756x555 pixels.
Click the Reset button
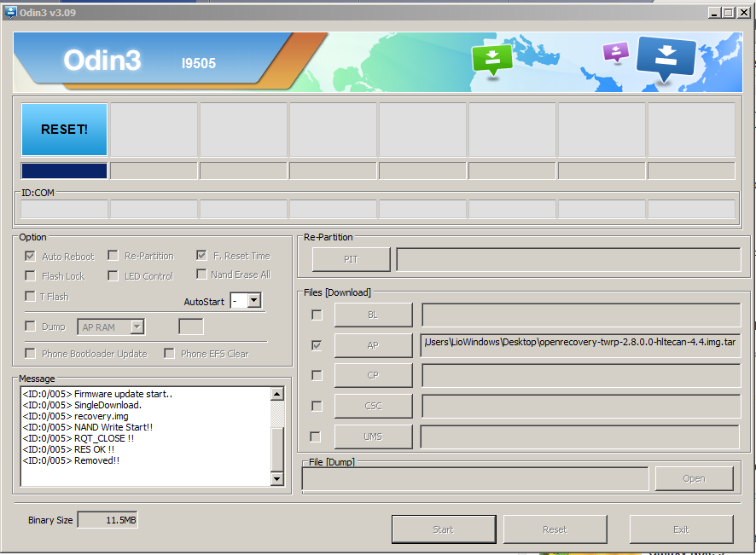click(x=555, y=529)
